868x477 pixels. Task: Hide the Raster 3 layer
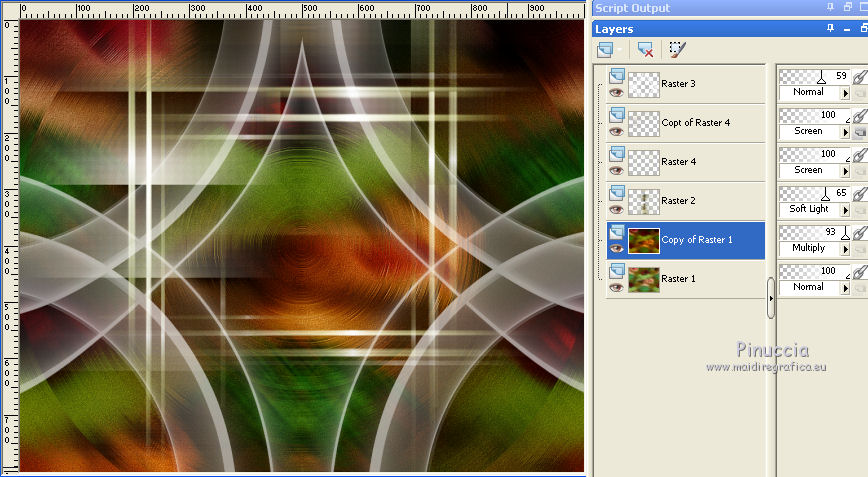click(616, 92)
